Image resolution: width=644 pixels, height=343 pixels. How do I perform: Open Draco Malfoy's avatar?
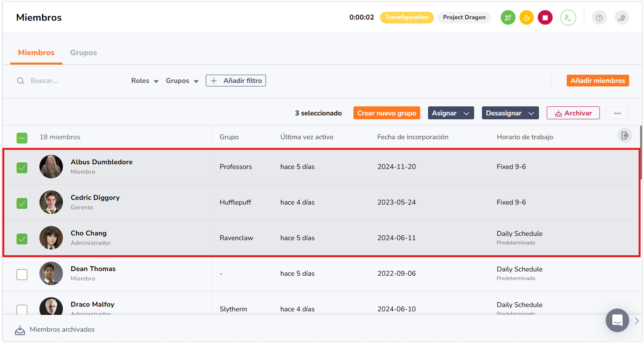click(51, 307)
